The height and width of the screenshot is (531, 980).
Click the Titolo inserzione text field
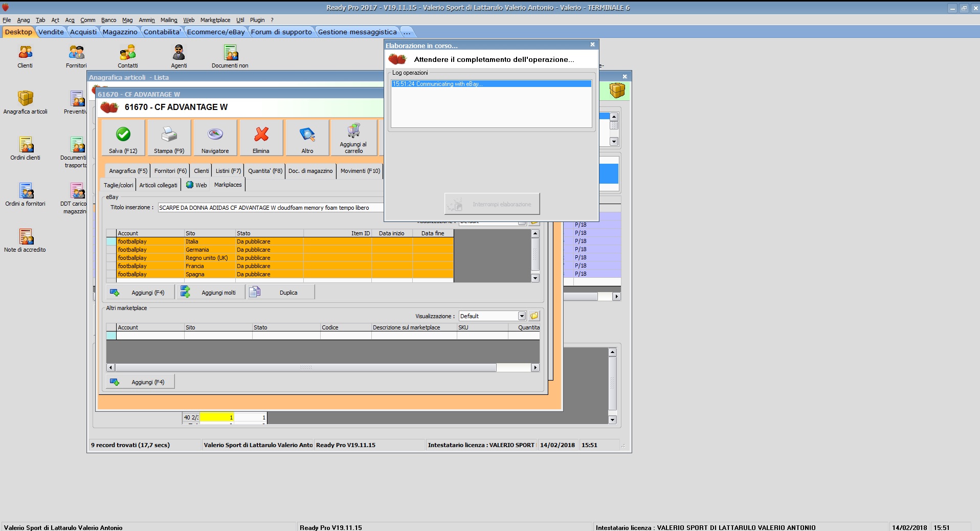coord(270,208)
